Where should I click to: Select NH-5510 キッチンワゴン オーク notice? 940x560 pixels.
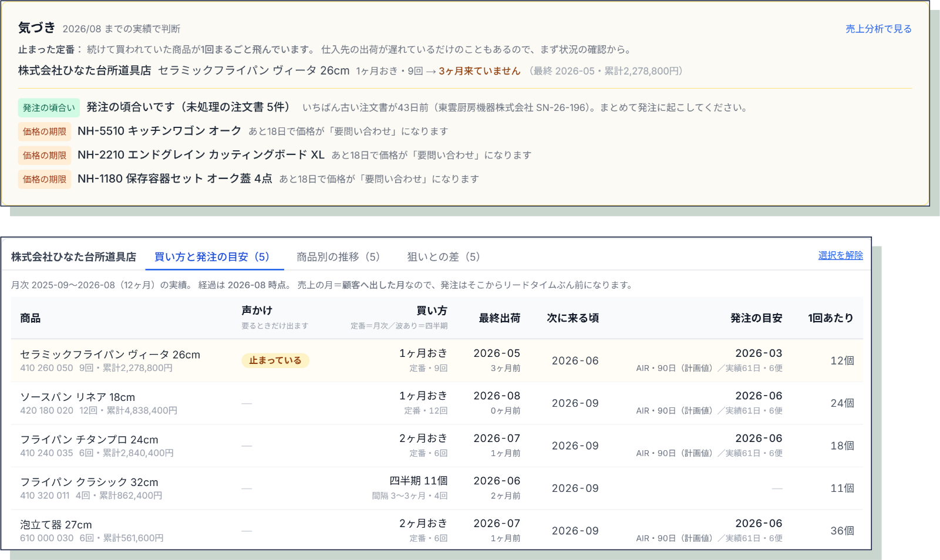coord(159,131)
